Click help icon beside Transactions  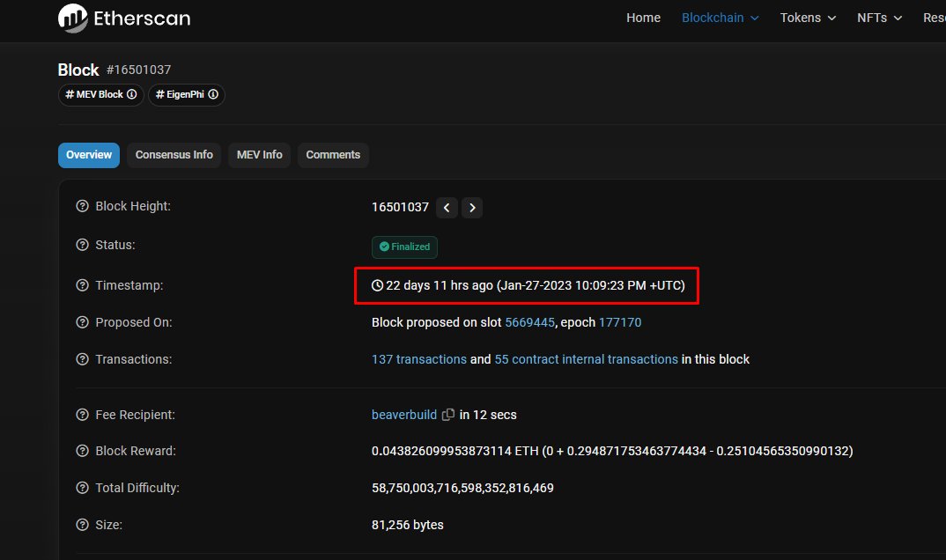coord(83,359)
